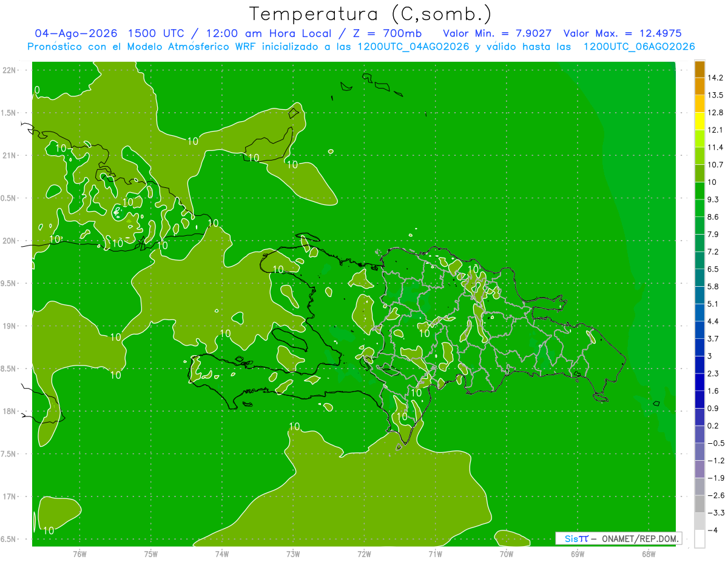Viewport: 728px width, 562px height.
Task: Click the "-1.9" color bar label
Action: pos(716,478)
